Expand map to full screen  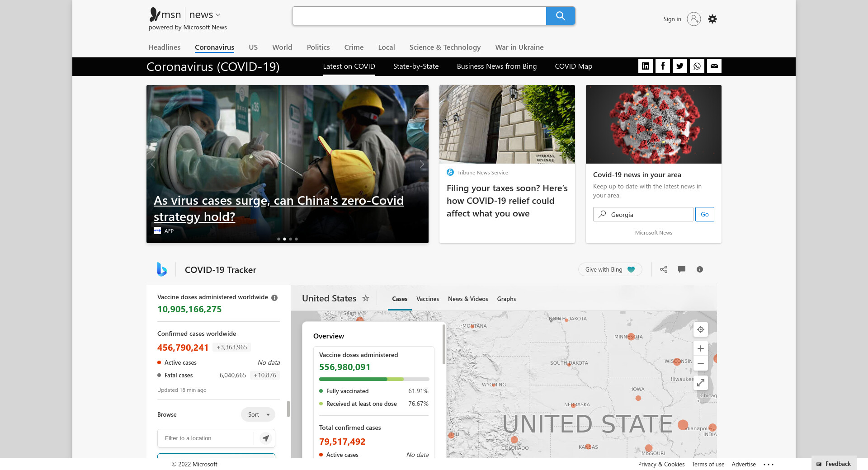[x=700, y=383]
